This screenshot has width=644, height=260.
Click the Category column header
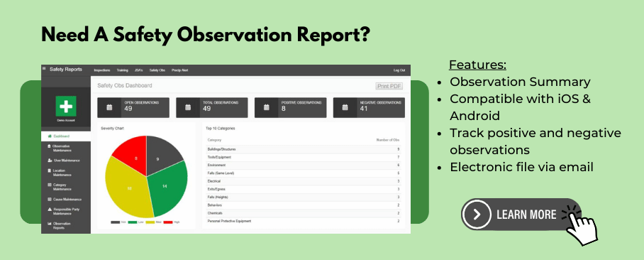(x=214, y=140)
